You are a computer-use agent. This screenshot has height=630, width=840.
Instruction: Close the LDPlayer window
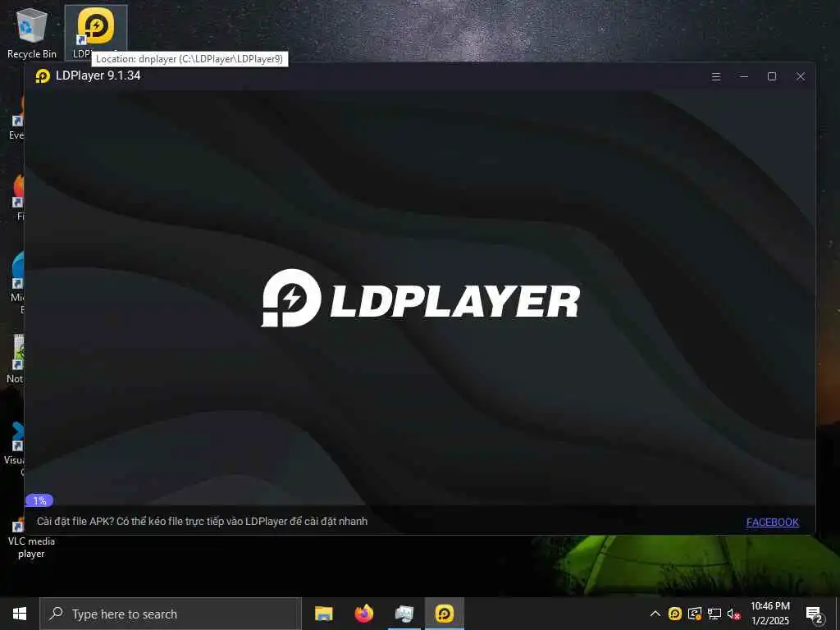801,76
